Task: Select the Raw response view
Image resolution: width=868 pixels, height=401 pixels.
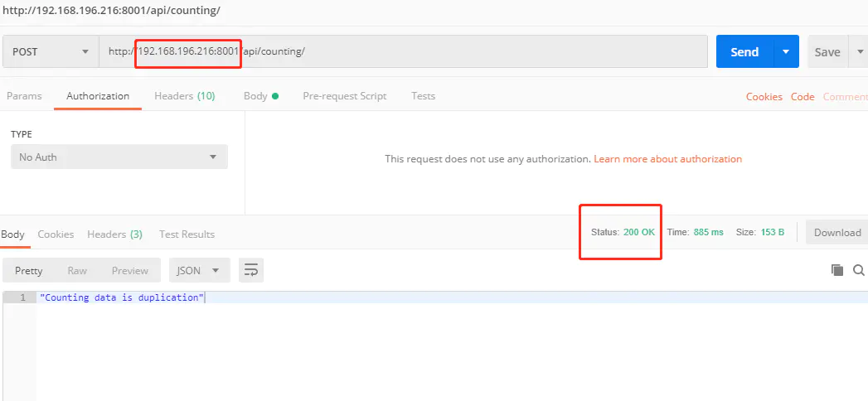Action: (77, 270)
